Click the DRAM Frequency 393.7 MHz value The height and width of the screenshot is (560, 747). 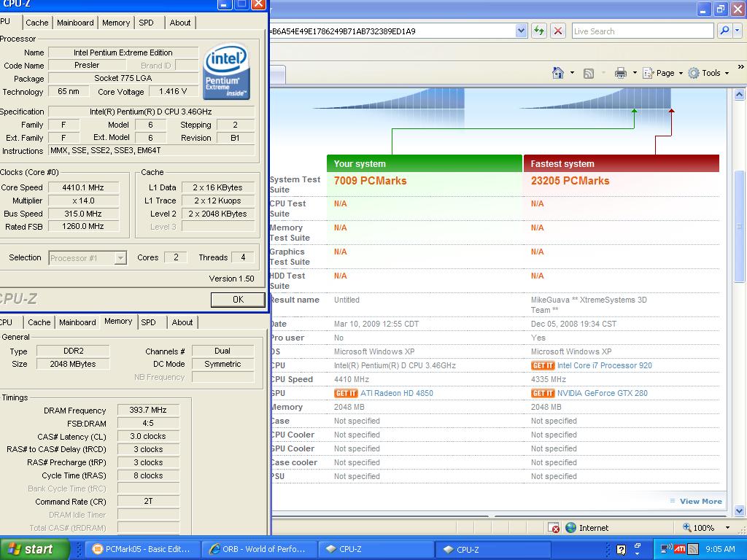(148, 410)
